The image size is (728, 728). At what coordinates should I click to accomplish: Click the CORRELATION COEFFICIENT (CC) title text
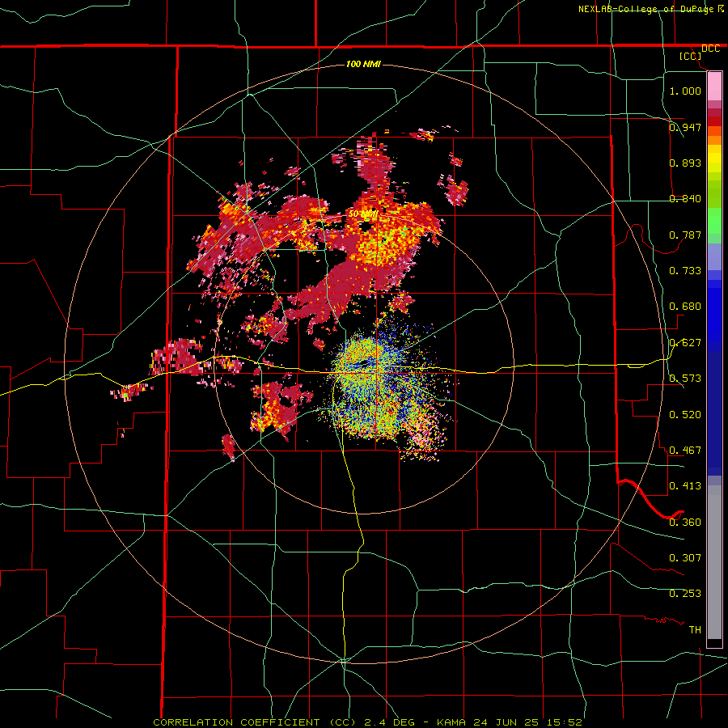point(255,722)
